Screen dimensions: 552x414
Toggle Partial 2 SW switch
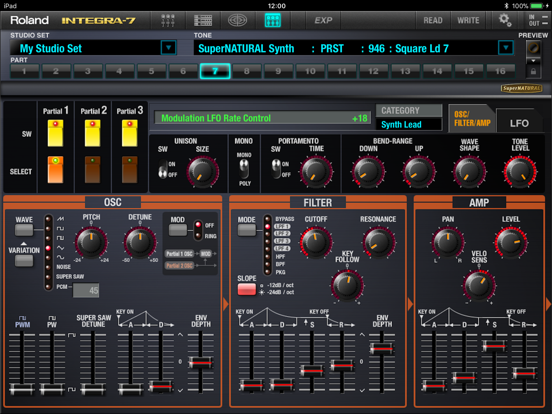(x=93, y=133)
